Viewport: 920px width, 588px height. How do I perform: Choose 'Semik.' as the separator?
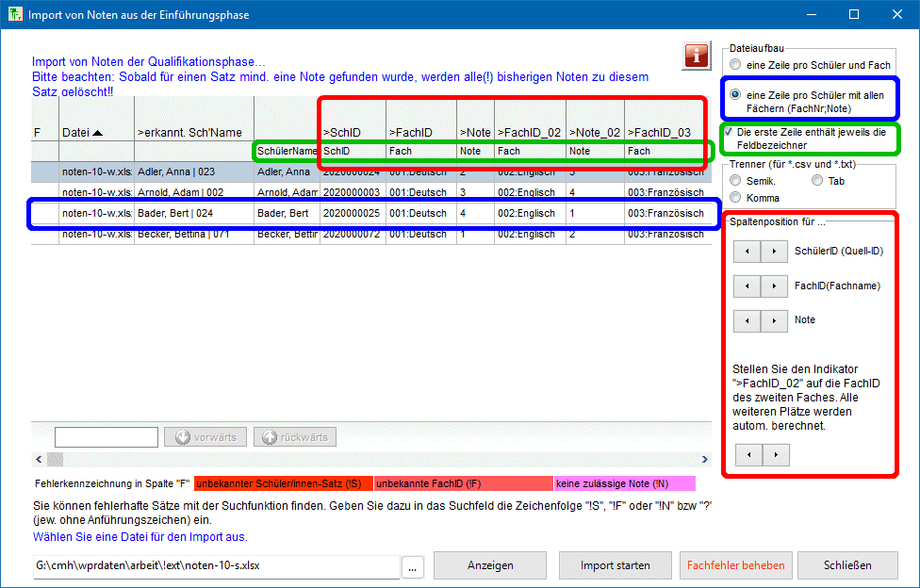pyautogui.click(x=735, y=181)
